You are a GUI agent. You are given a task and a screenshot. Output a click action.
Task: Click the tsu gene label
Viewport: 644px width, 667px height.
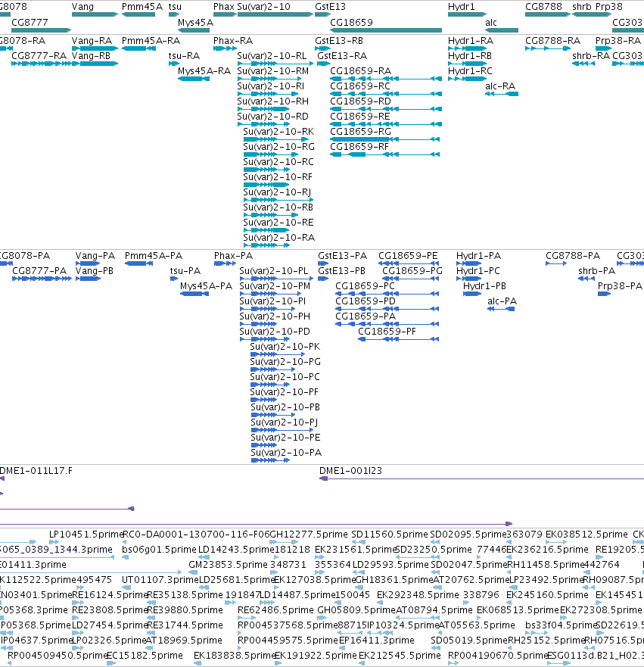pyautogui.click(x=175, y=6)
